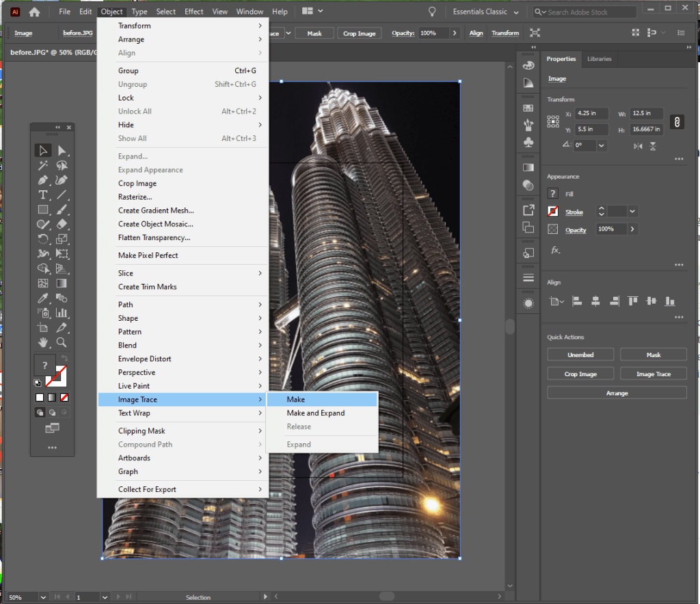Click the Unembed quick action button

coord(580,355)
